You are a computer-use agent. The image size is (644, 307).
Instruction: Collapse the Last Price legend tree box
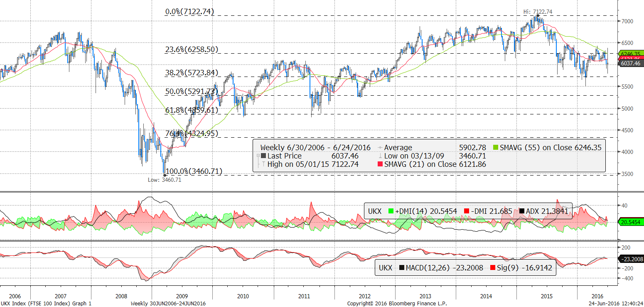[x=258, y=156]
